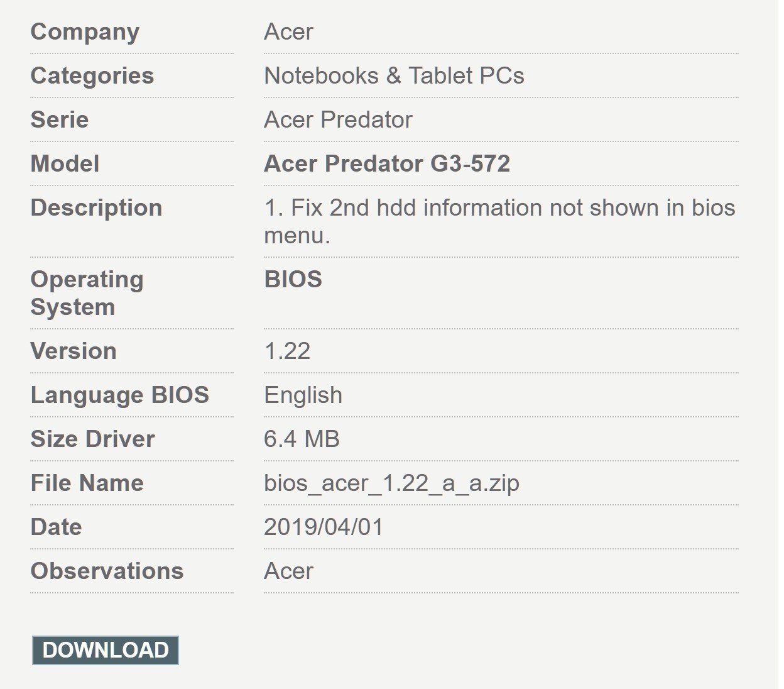Click the 'Serie' label
Viewport: 784px width, 689px height.
(x=60, y=119)
